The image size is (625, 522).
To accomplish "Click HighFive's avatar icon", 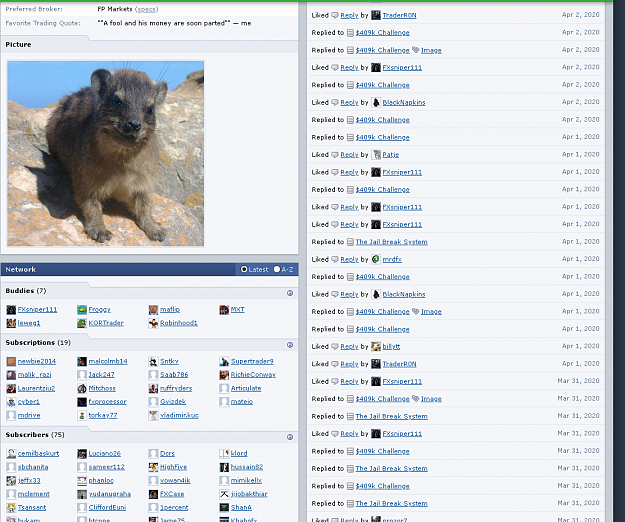I will coord(153,467).
